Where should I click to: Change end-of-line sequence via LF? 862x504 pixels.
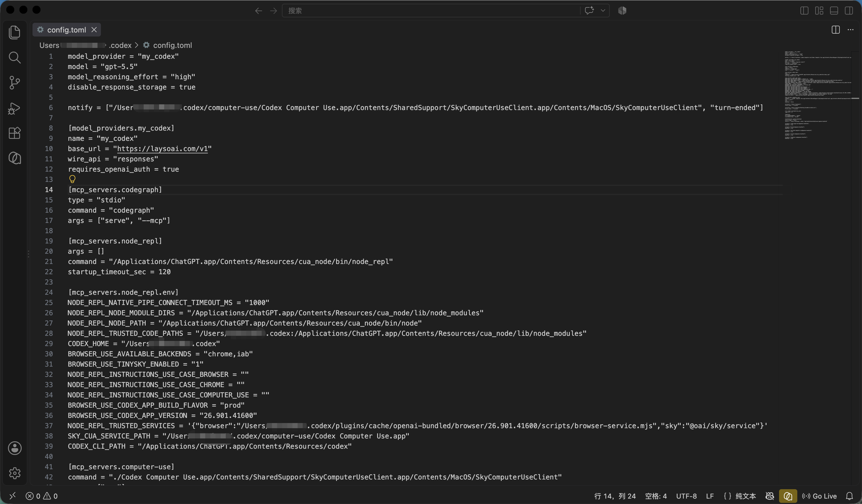coord(710,496)
